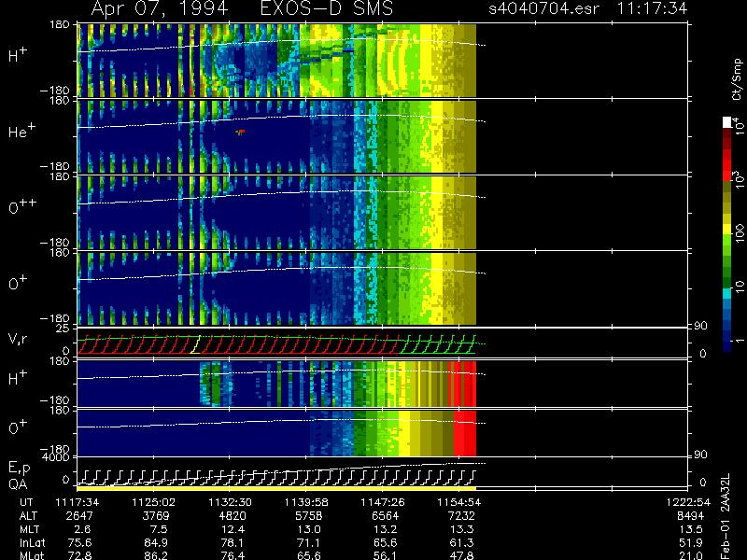Click the MLat value '86.2'
This screenshot has width=747, height=560.
[157, 555]
